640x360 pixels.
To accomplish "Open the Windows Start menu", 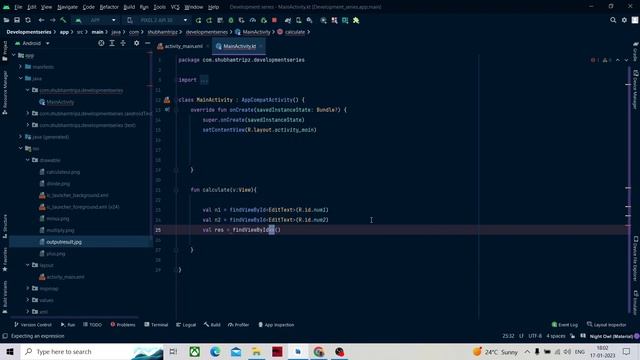I will (x=10, y=351).
